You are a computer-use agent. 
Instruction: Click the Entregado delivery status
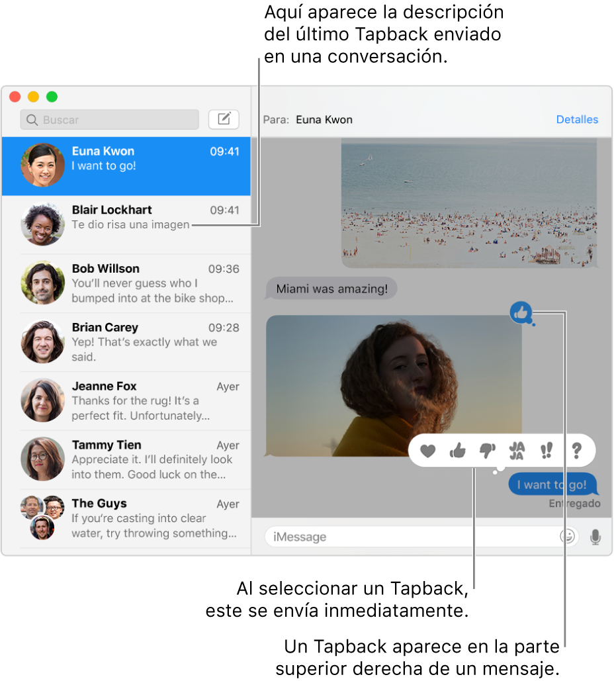574,504
